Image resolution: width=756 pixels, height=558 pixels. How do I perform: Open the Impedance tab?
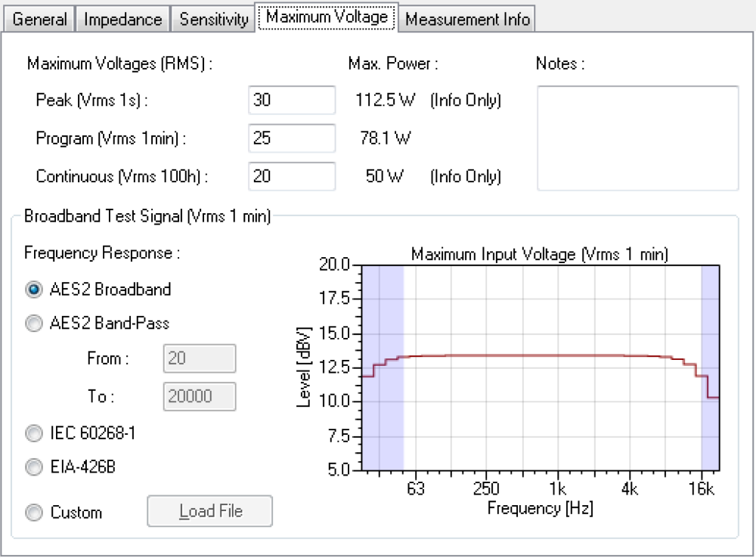tap(123, 19)
